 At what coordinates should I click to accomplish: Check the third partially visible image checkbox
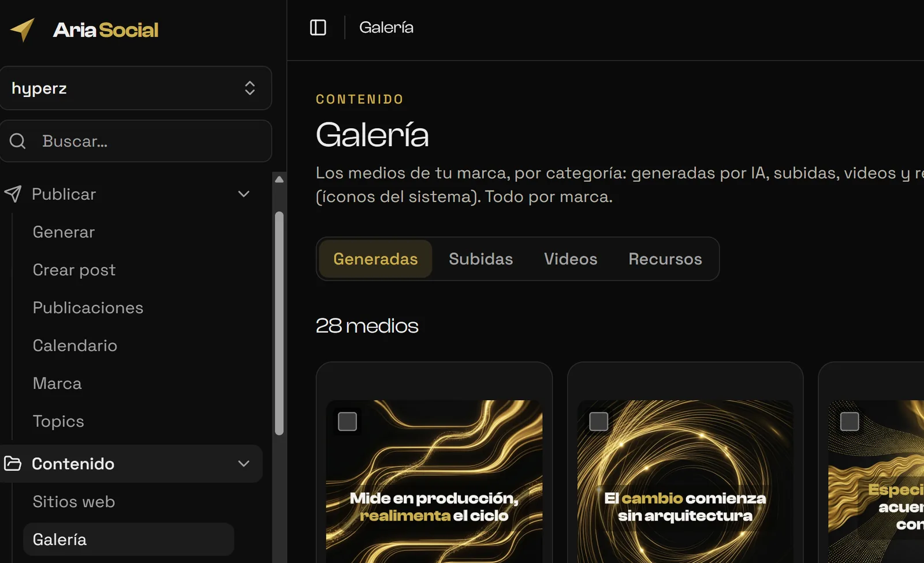pos(850,422)
